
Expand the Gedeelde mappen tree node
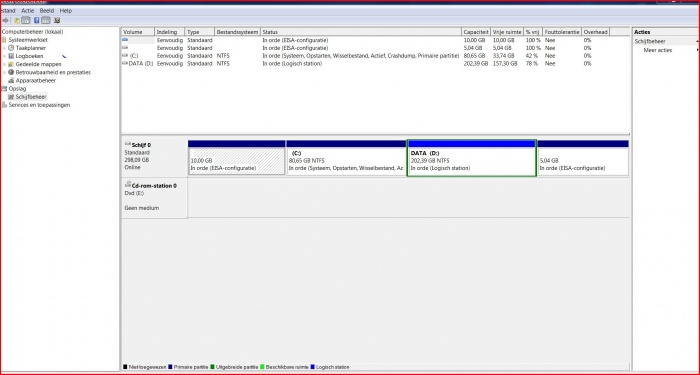(x=5, y=64)
